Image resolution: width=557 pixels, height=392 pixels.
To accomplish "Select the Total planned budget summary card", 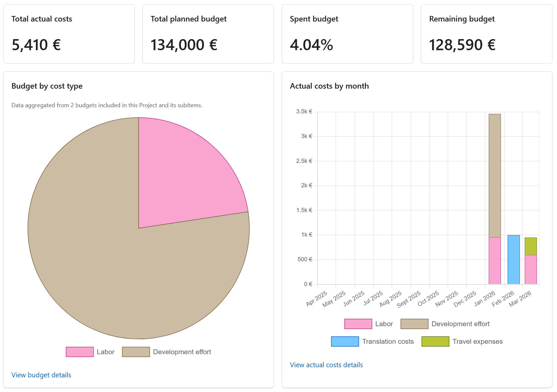I will [x=208, y=34].
